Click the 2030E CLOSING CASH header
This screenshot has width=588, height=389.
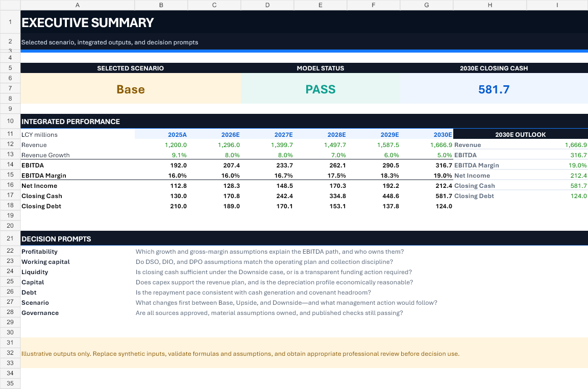[x=494, y=68]
